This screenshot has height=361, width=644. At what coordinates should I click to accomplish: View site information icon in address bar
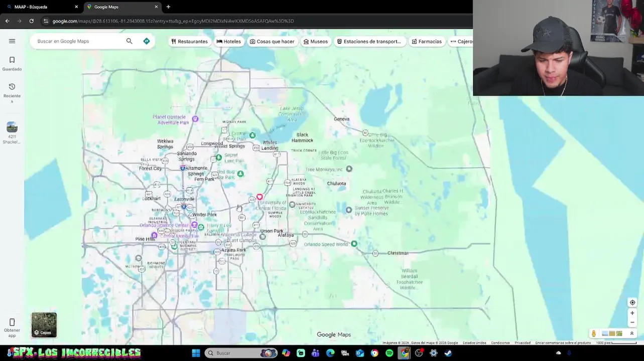click(46, 21)
